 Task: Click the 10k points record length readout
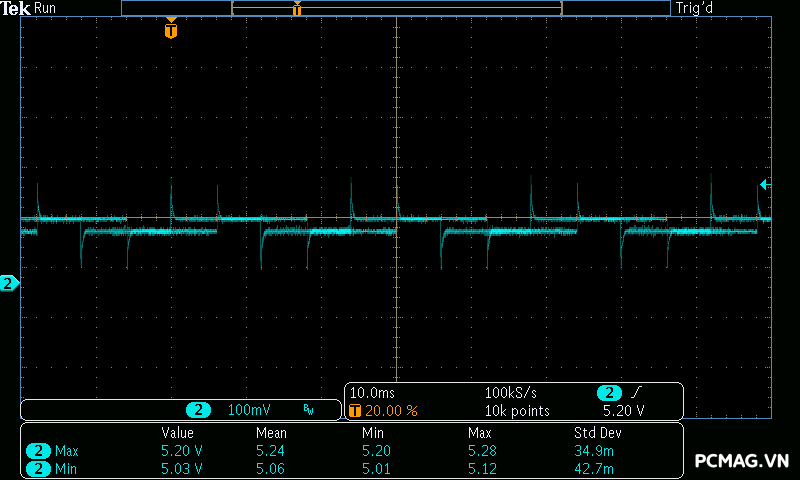click(x=517, y=411)
